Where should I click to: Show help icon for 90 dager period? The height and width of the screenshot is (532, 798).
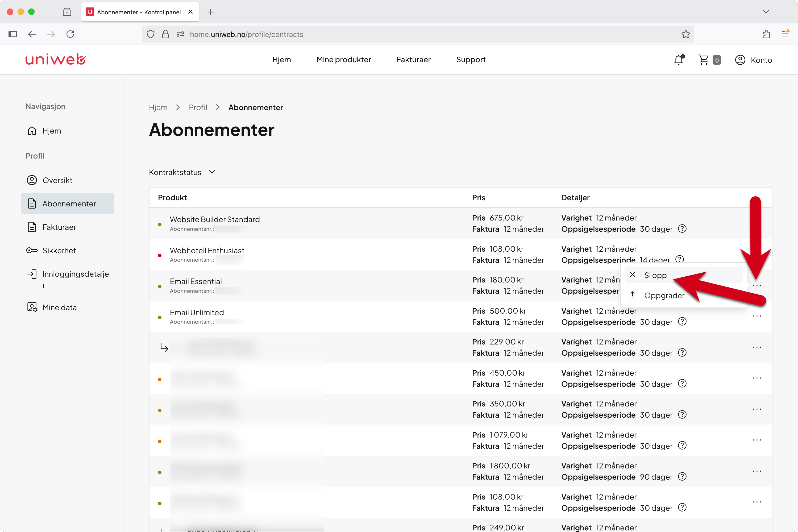[x=682, y=477]
